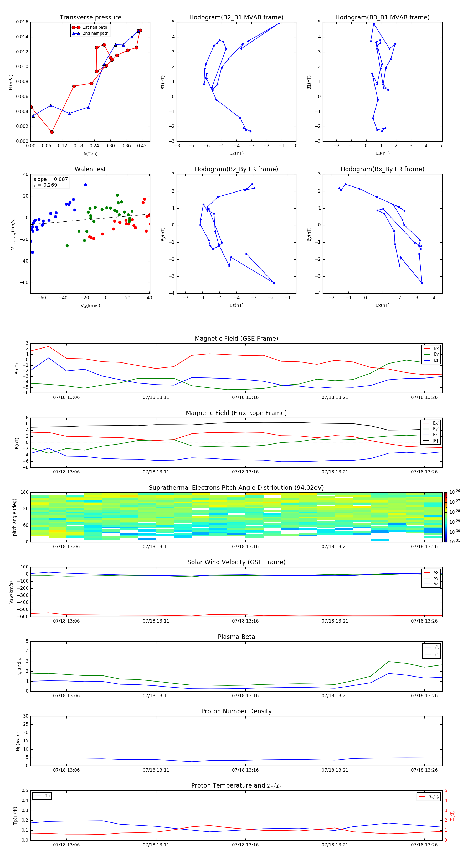
Task: Click the 'Magnetic Field (Flux Rope Frame)' title
Action: [236, 413]
